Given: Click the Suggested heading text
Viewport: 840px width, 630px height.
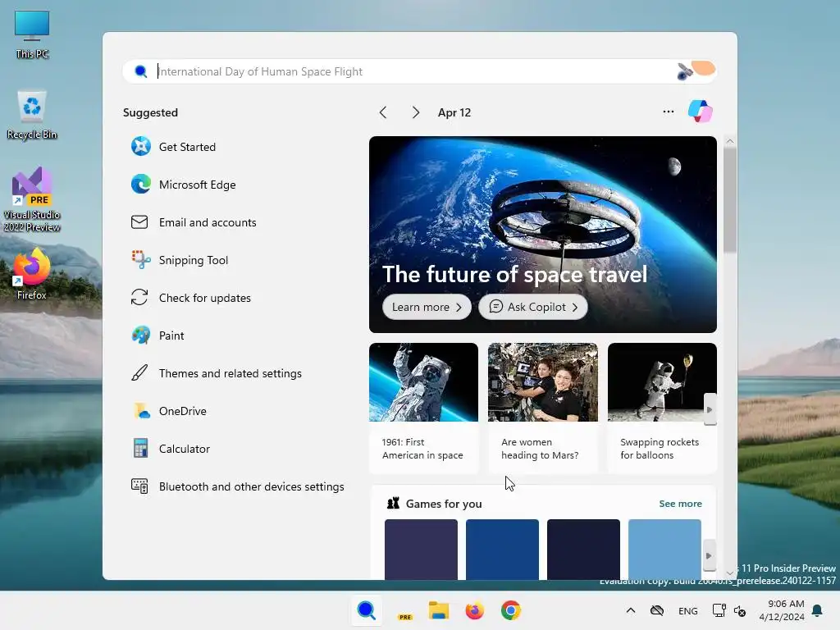Looking at the screenshot, I should coord(151,112).
